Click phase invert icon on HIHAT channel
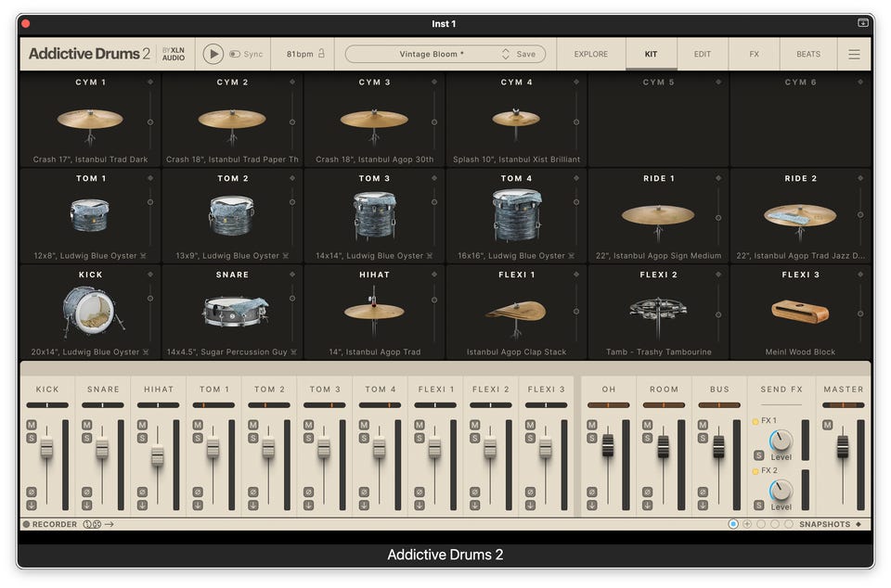This screenshot has width=891, height=588. click(142, 492)
